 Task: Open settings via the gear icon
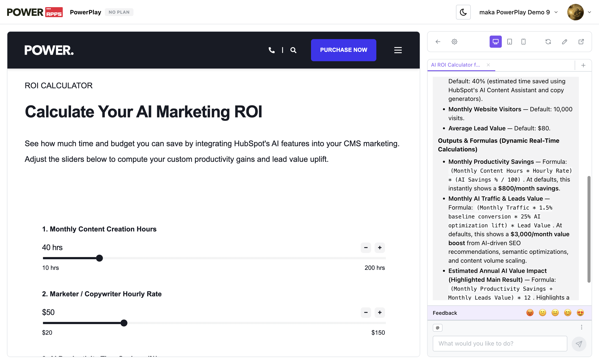(x=454, y=42)
